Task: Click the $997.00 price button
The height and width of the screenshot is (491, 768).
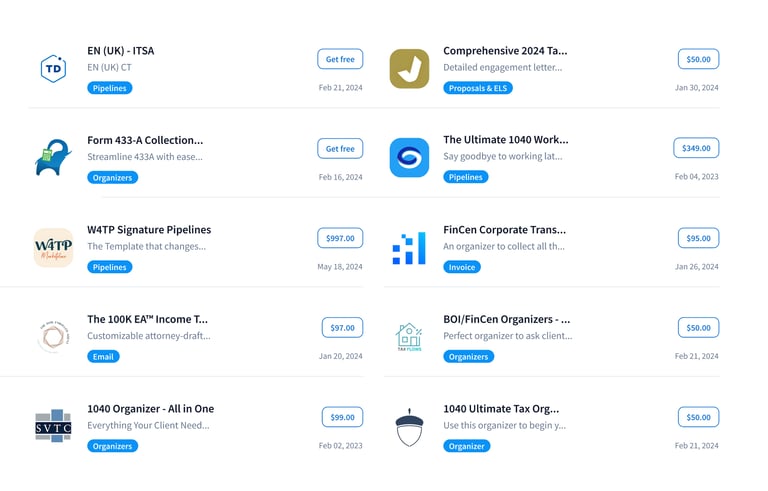Action: pyautogui.click(x=340, y=238)
